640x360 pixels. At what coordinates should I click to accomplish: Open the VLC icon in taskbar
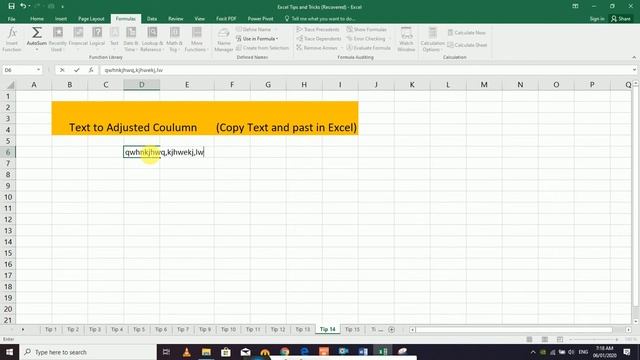[x=187, y=352]
